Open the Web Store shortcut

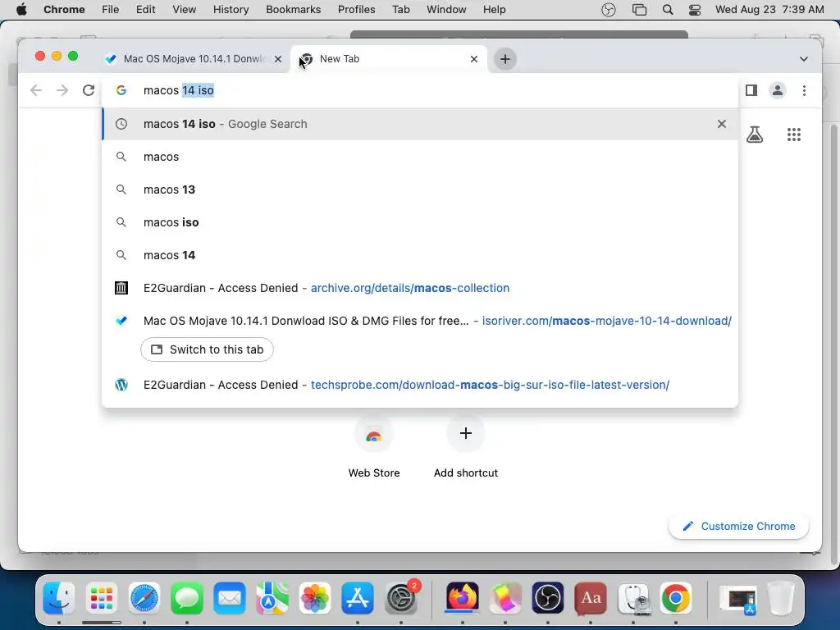tap(374, 447)
